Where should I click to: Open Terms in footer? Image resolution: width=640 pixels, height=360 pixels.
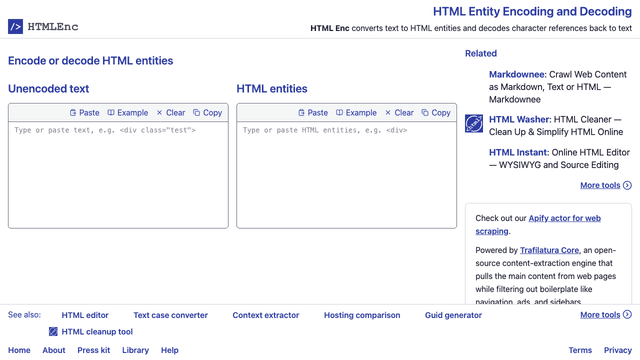point(580,350)
